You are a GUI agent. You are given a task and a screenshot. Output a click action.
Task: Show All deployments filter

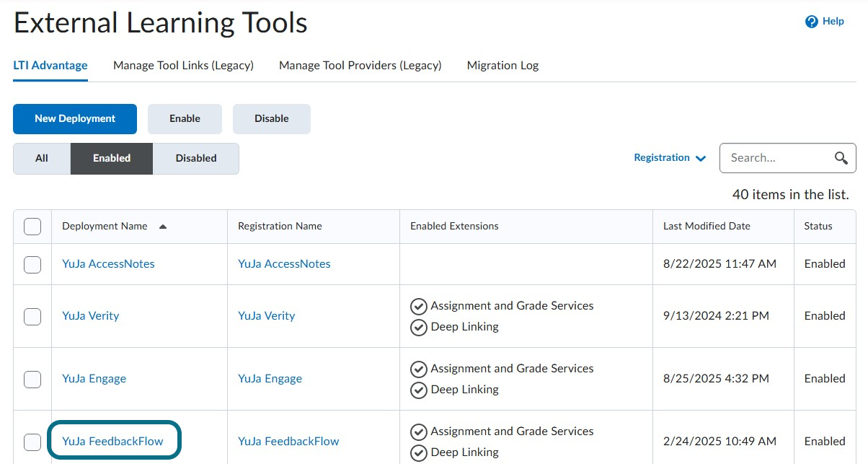(x=42, y=159)
